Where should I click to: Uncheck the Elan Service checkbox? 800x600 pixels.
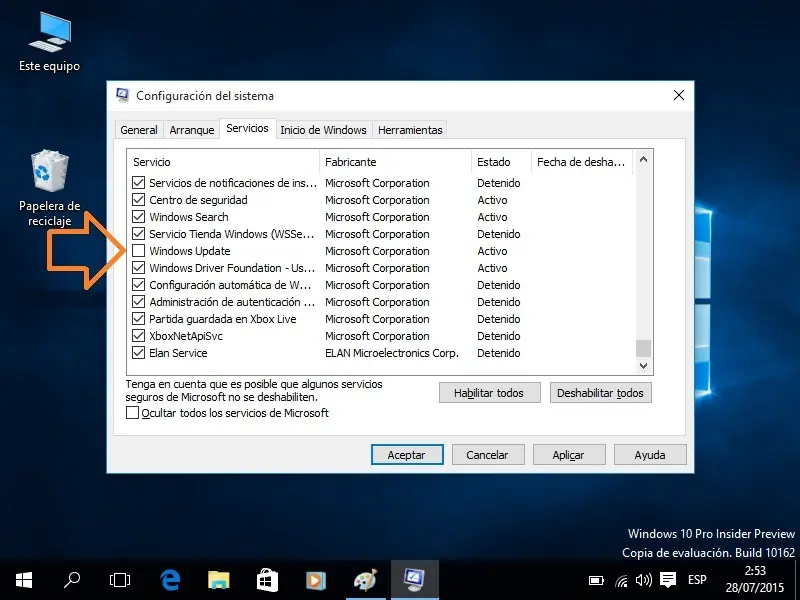tap(138, 353)
